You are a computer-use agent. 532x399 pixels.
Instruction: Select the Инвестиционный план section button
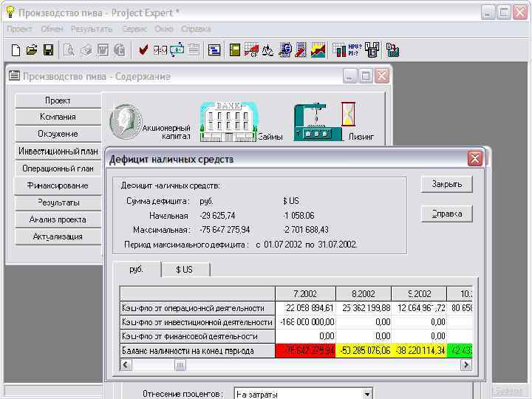click(x=58, y=151)
